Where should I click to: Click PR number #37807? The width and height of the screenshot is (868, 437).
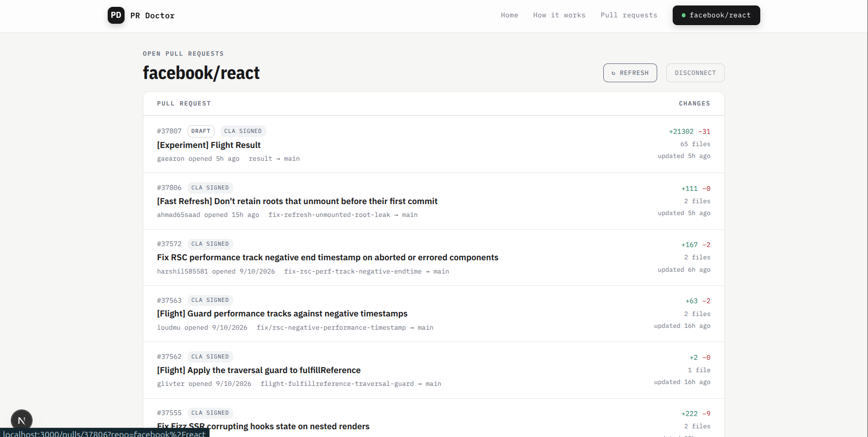point(169,131)
